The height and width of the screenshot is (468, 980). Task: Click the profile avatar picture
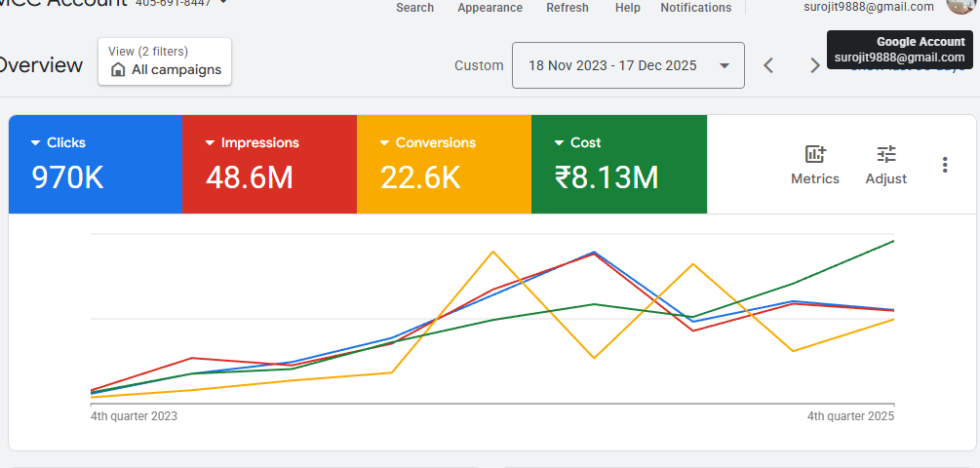[x=960, y=5]
